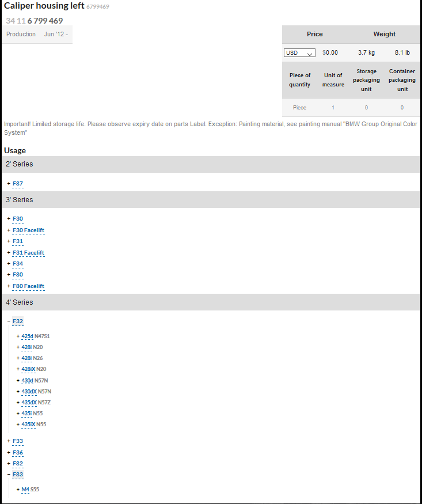Viewport: 422px width, 504px height.
Task: Open the F34 link
Action: coord(18,264)
